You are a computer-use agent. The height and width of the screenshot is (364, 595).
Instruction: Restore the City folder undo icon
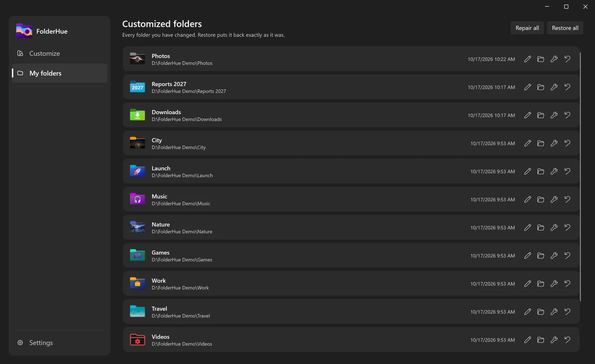pyautogui.click(x=567, y=143)
